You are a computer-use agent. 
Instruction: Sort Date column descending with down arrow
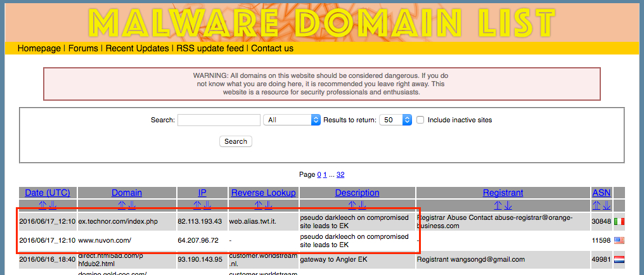(53, 205)
